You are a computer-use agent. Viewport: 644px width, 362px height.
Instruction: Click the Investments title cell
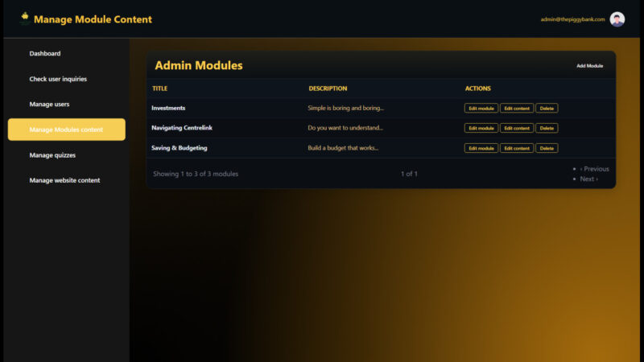pos(168,108)
